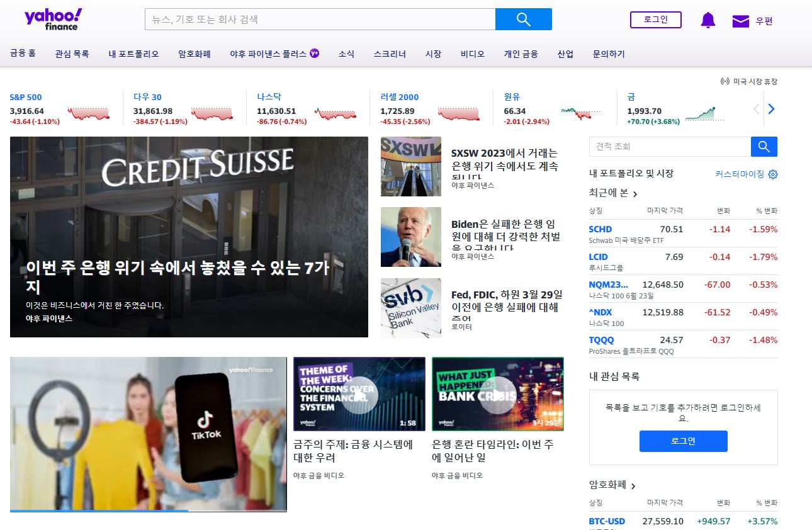Image resolution: width=812 pixels, height=530 pixels.
Task: Expand the 암호화폐 section chevron
Action: (x=633, y=486)
